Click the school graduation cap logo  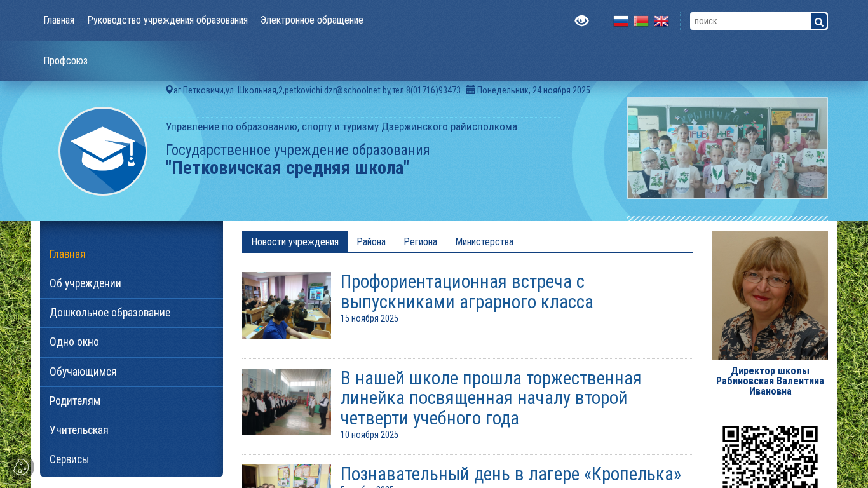[103, 151]
